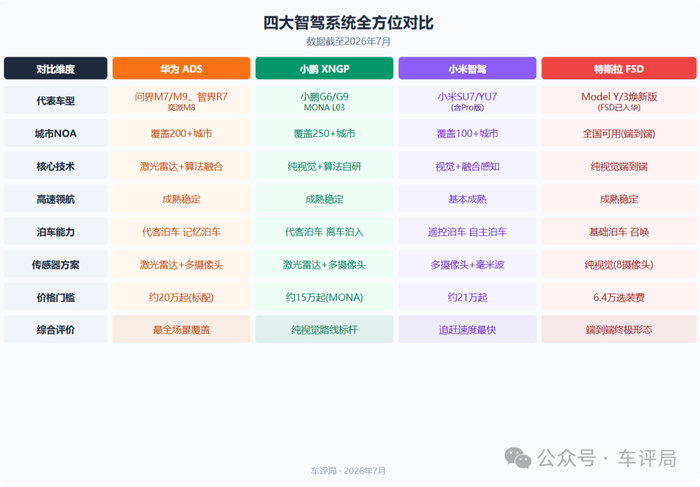This screenshot has height=487, width=700.
Task: Click the 综合评价 row label
Action: point(56,329)
